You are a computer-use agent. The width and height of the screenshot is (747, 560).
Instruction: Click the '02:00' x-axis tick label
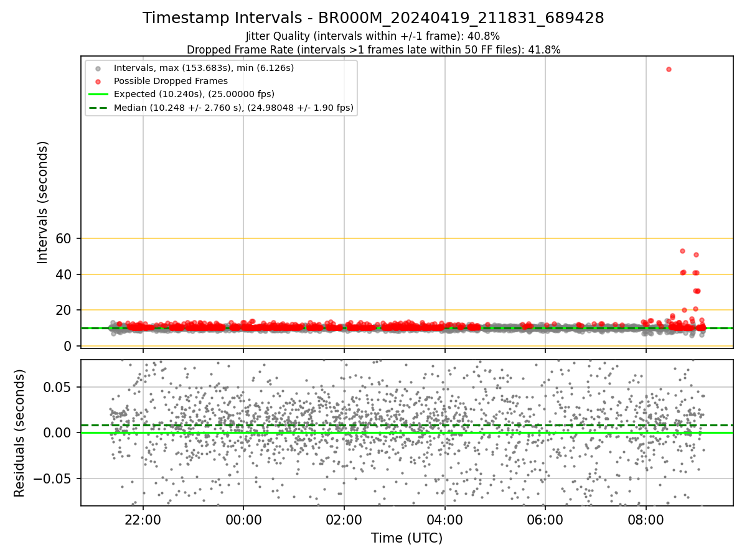[x=344, y=520]
